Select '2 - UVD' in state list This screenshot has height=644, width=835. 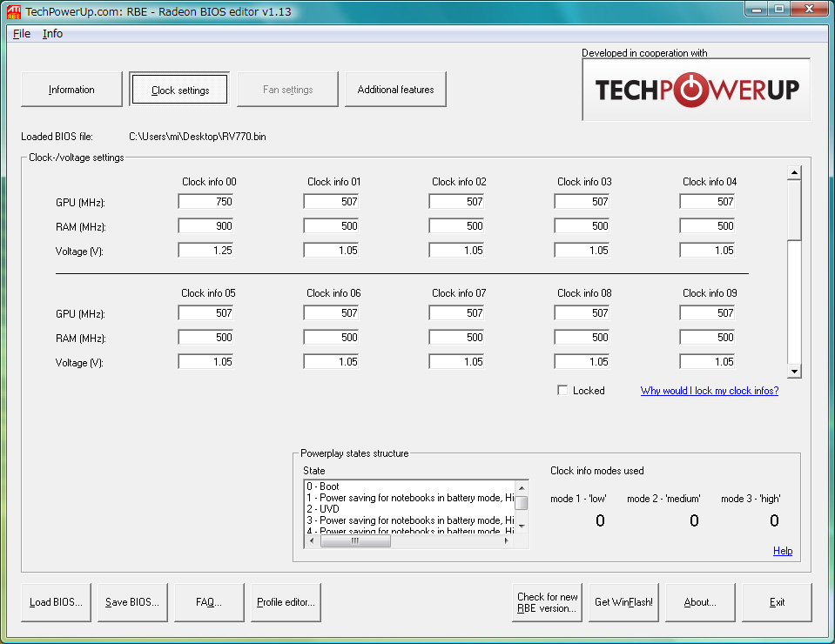(x=323, y=509)
